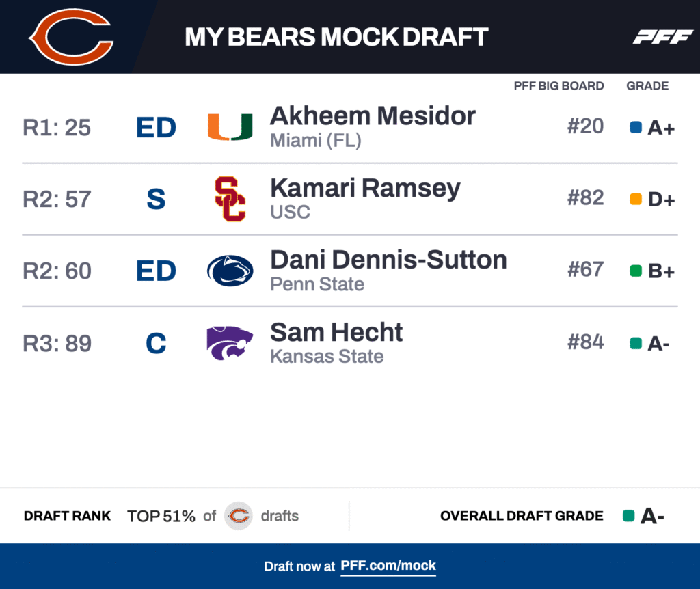The image size is (700, 589).
Task: Select player name Kamari Ramsey
Action: pyautogui.click(x=365, y=188)
